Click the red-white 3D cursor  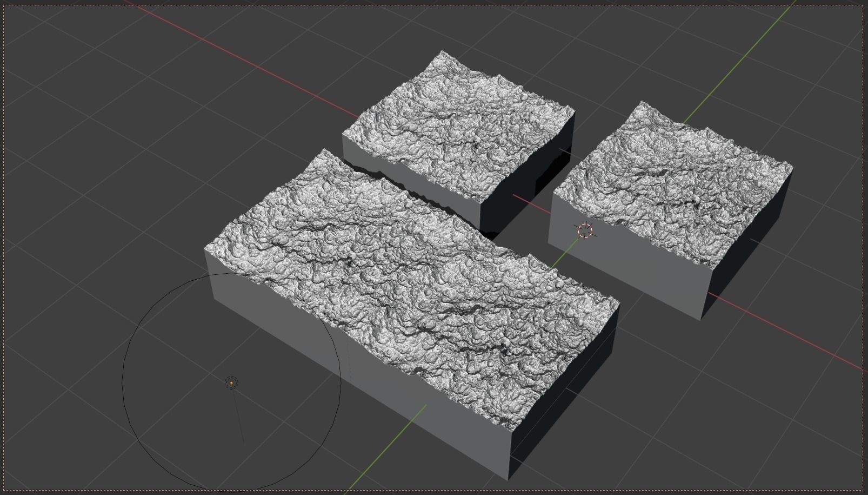pos(585,230)
